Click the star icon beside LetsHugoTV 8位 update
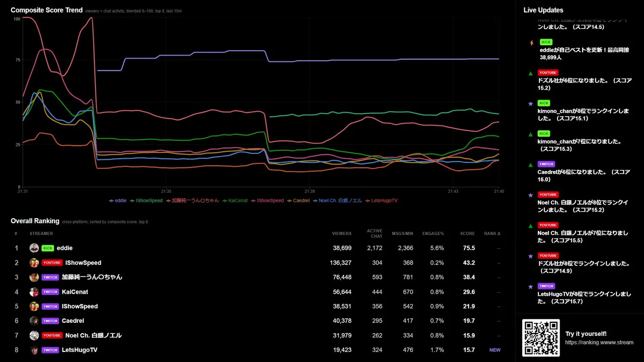 point(530,287)
